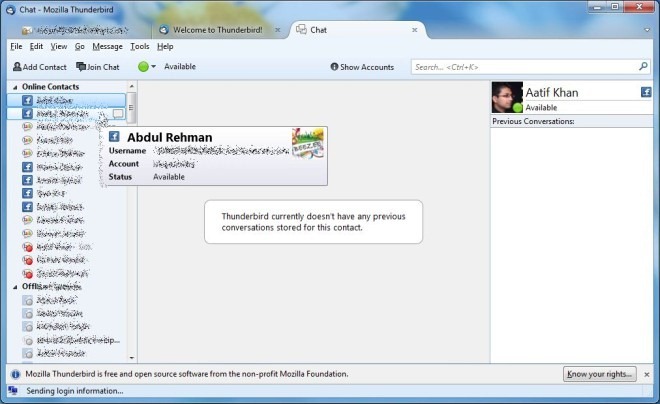Open the Edit menu

[36, 46]
